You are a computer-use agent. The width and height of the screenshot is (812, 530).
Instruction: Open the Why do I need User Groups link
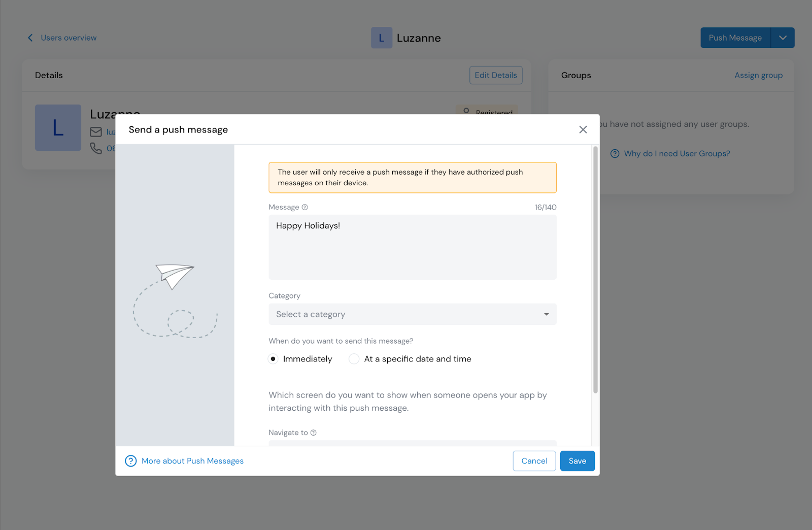point(676,154)
